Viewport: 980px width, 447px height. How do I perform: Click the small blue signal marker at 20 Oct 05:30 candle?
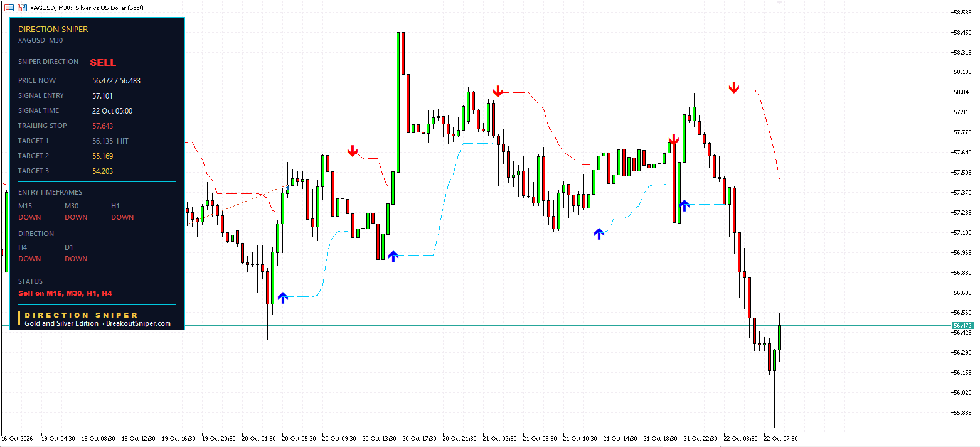point(288,186)
